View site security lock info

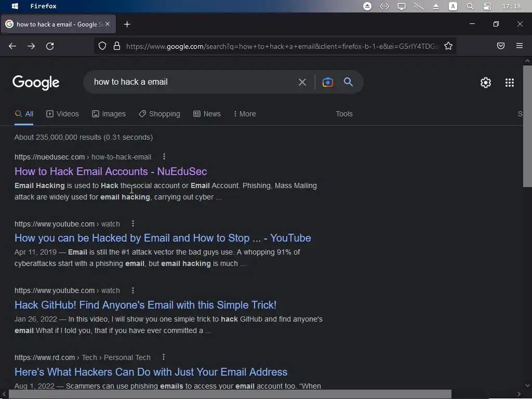pyautogui.click(x=117, y=46)
